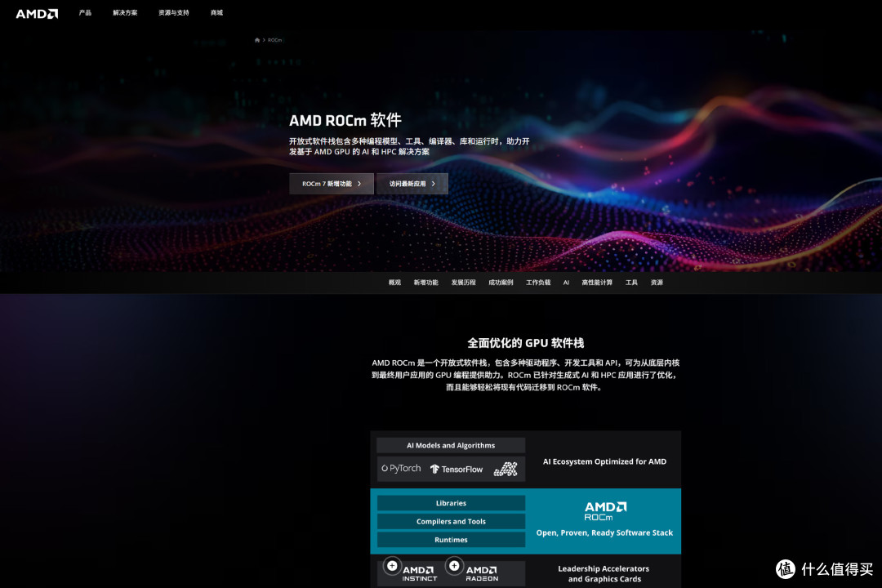Open the 解决方案 menu

125,12
